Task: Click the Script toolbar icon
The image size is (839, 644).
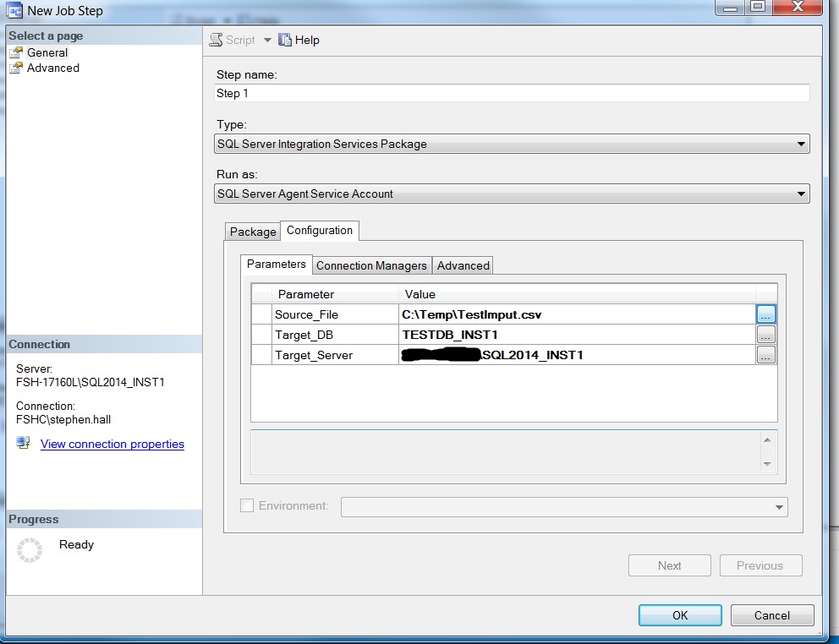Action: point(217,40)
